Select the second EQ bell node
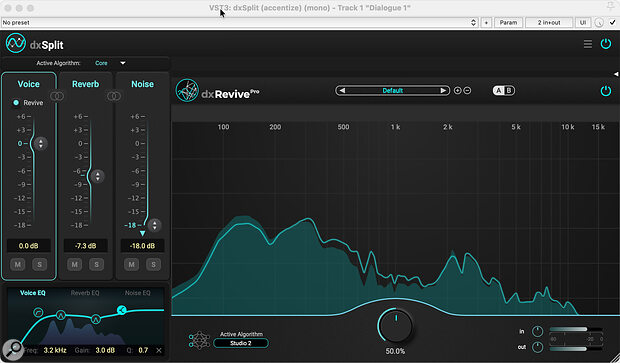The height and width of the screenshot is (363, 620). (60, 315)
